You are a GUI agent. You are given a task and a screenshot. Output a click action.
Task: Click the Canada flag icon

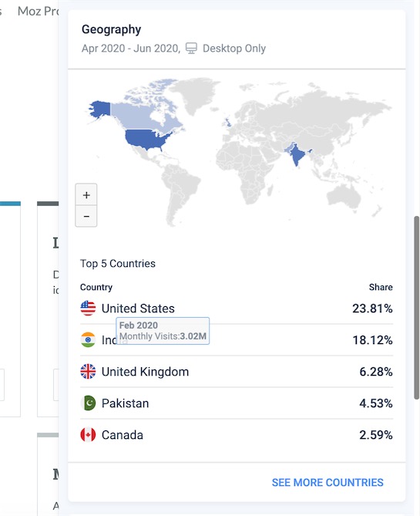click(88, 435)
